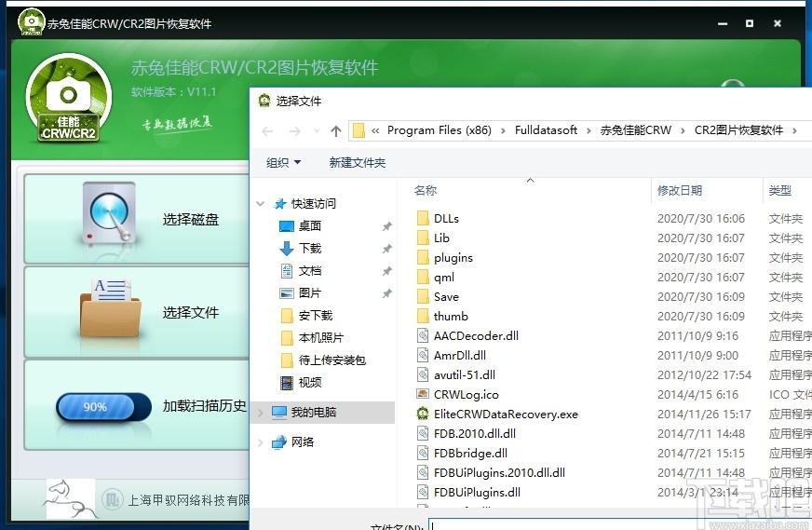Click the 图片 pictures icon in sidebar

(x=287, y=293)
